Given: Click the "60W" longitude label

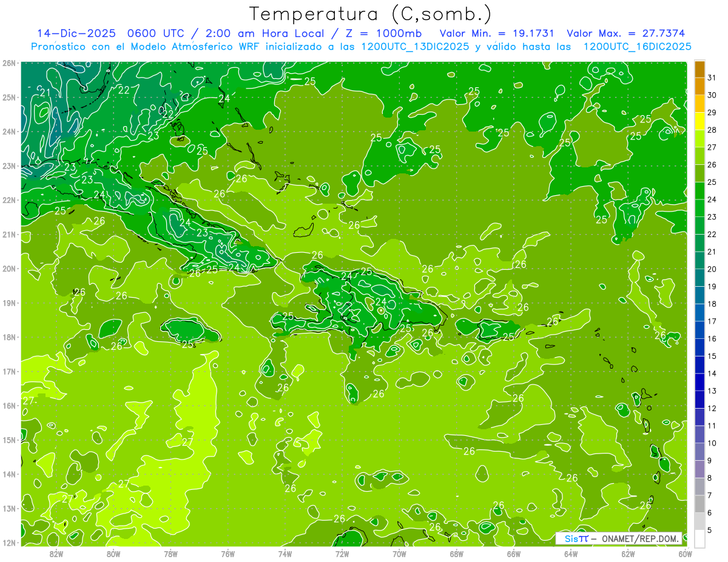Looking at the screenshot, I should pyautogui.click(x=686, y=554).
